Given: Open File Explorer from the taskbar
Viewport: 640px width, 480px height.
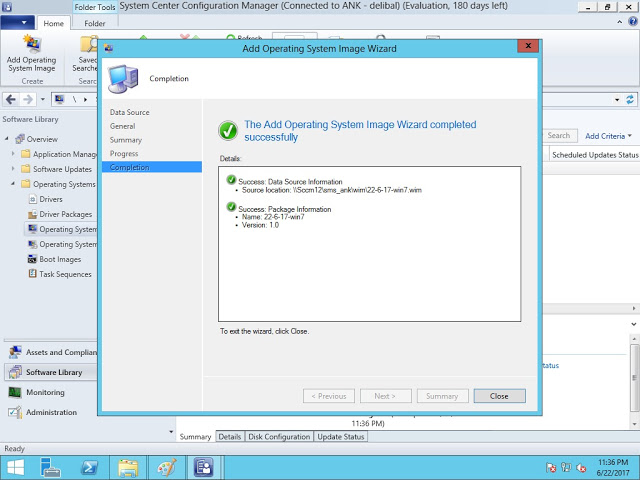Looking at the screenshot, I should [x=128, y=467].
